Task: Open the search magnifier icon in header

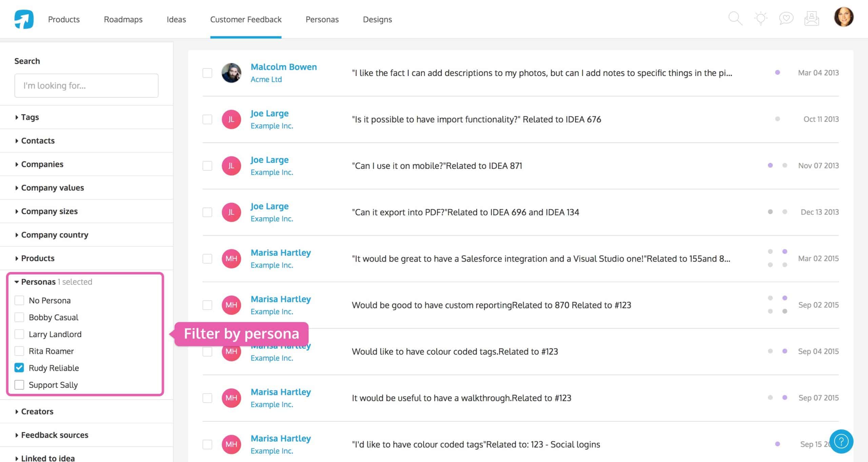Action: pyautogui.click(x=735, y=18)
